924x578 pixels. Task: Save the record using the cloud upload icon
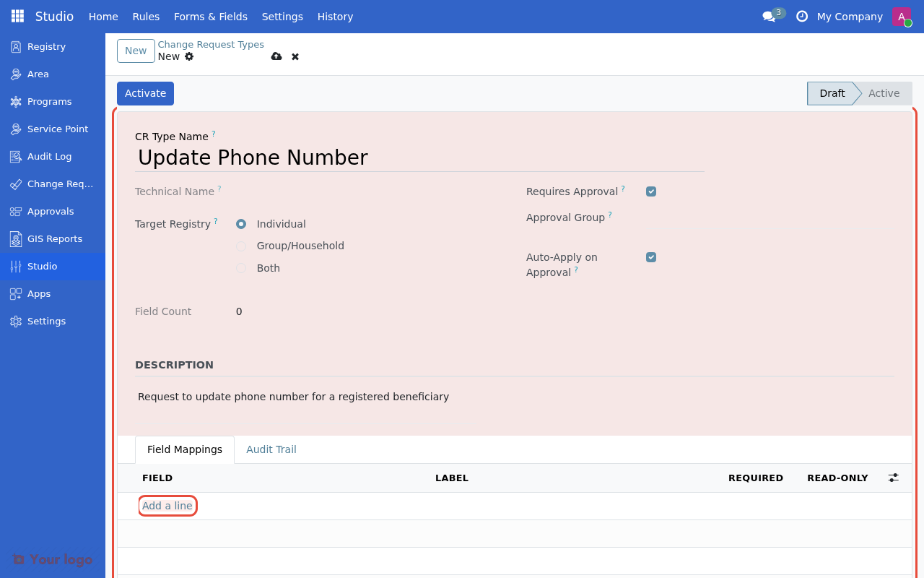(x=276, y=56)
